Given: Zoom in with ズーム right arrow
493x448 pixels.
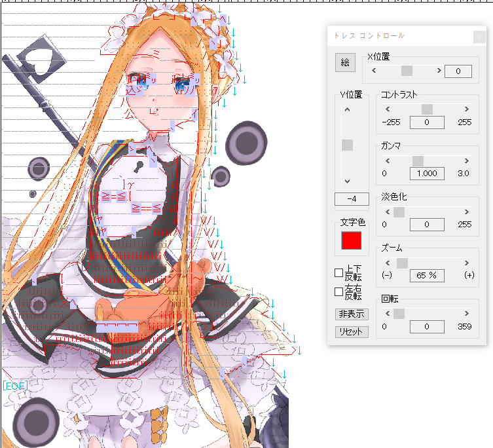Looking at the screenshot, I should 467,263.
